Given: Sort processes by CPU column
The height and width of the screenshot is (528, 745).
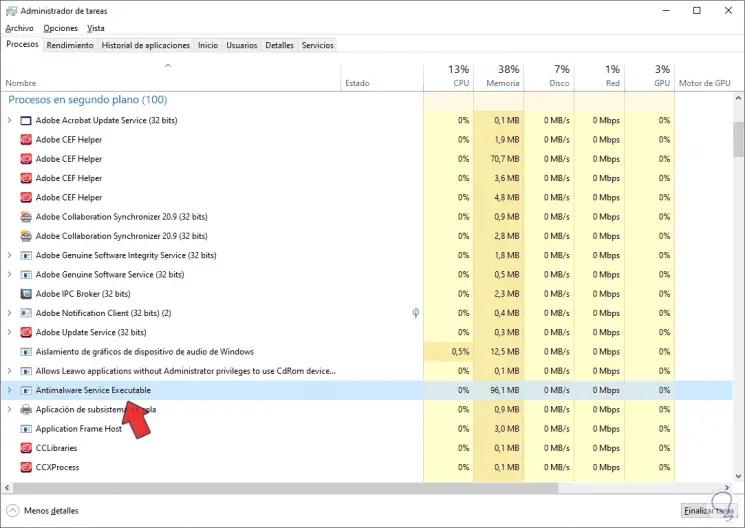Looking at the screenshot, I should (449, 77).
